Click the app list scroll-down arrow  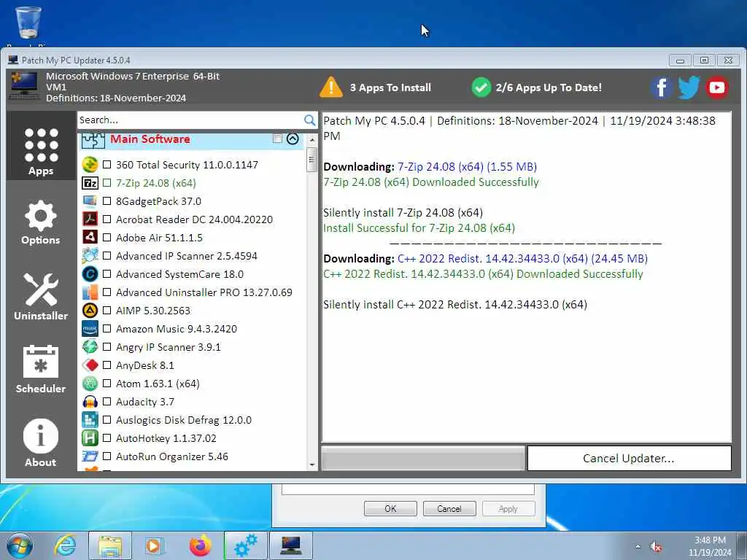312,464
